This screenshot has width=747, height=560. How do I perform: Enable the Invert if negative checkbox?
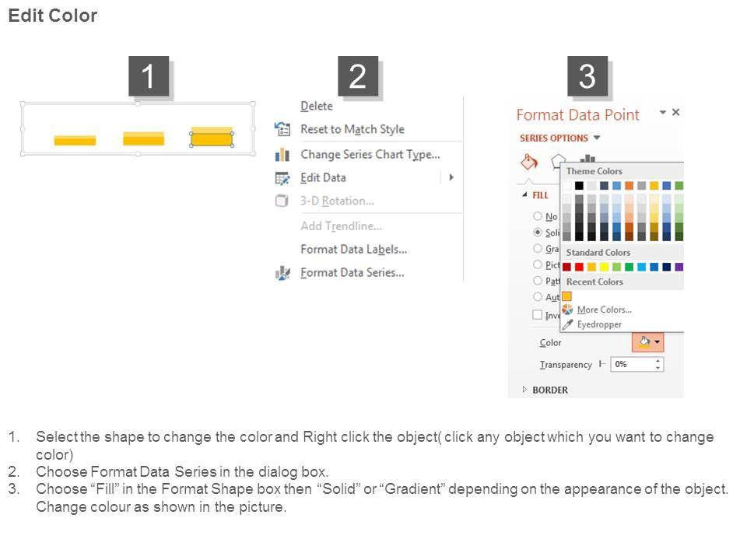pos(538,315)
